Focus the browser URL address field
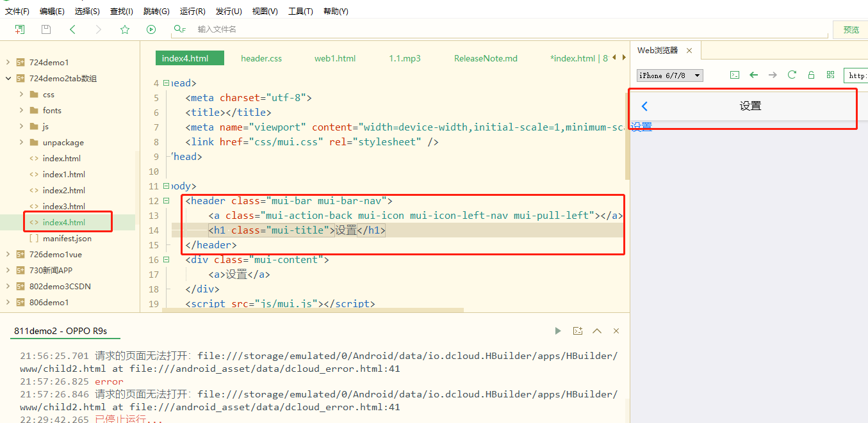The image size is (868, 423). click(856, 76)
